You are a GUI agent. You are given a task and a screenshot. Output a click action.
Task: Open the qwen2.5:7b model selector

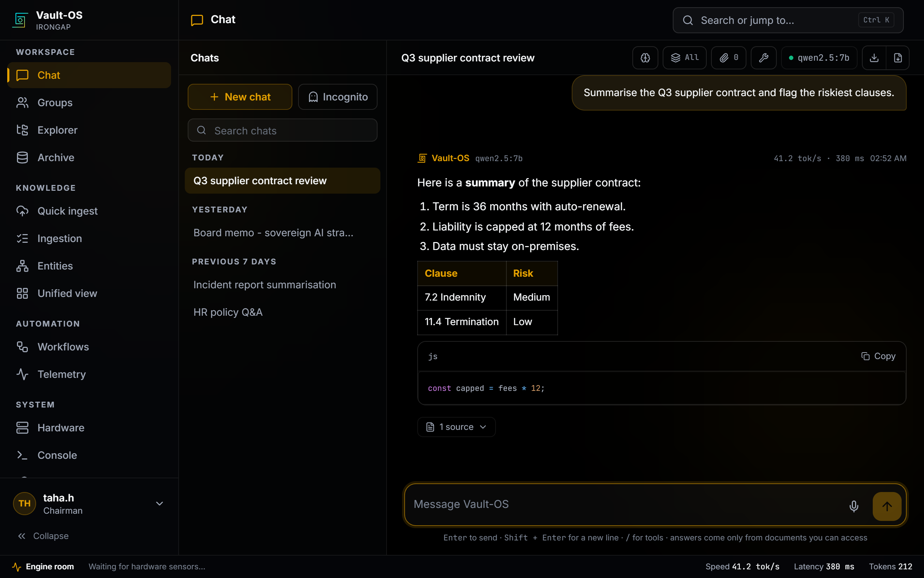819,58
